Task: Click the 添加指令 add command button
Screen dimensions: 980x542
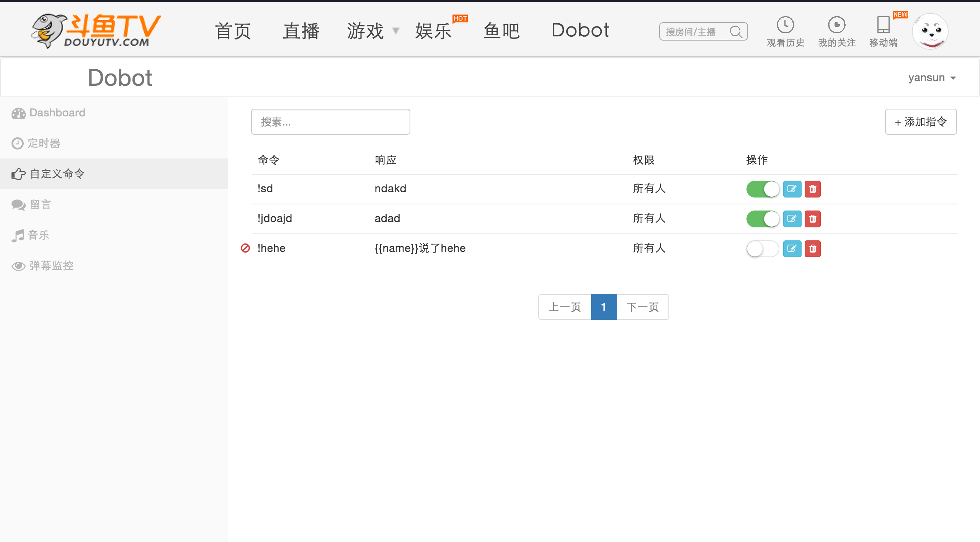Action: click(920, 122)
